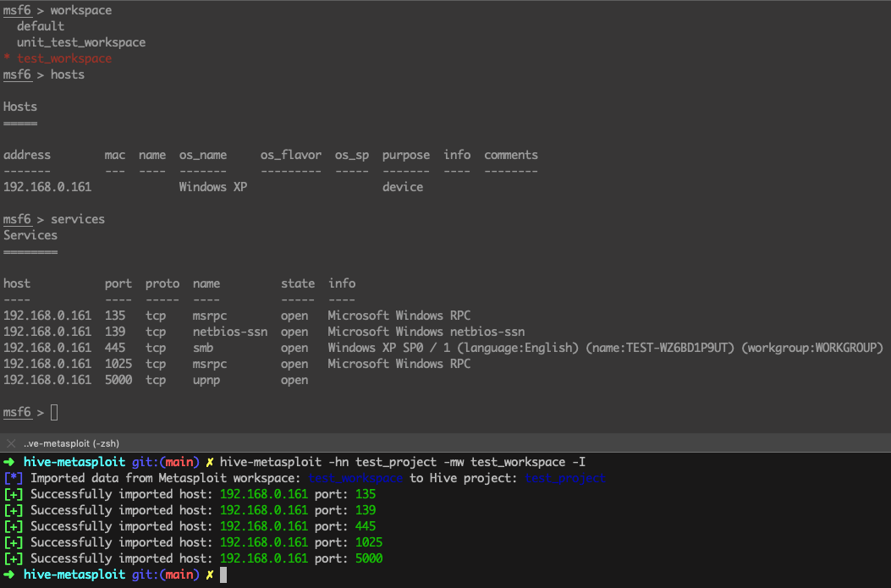Click the 'default' workspace entry

click(x=41, y=26)
